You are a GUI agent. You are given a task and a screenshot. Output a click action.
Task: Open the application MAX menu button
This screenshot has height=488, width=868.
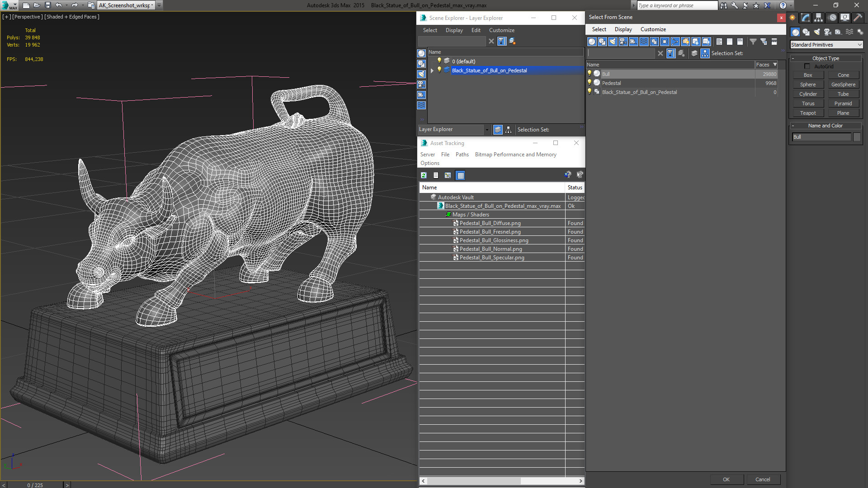pyautogui.click(x=9, y=5)
